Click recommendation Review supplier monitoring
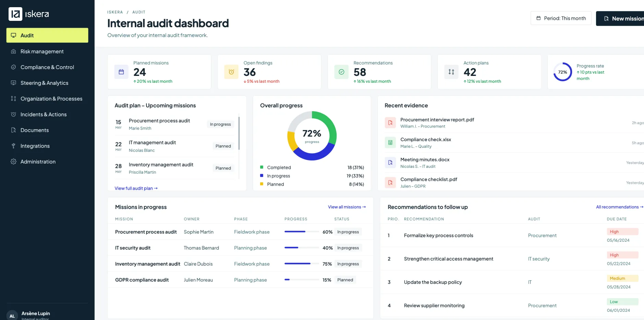Screen dimensions: 644x320 434,306
